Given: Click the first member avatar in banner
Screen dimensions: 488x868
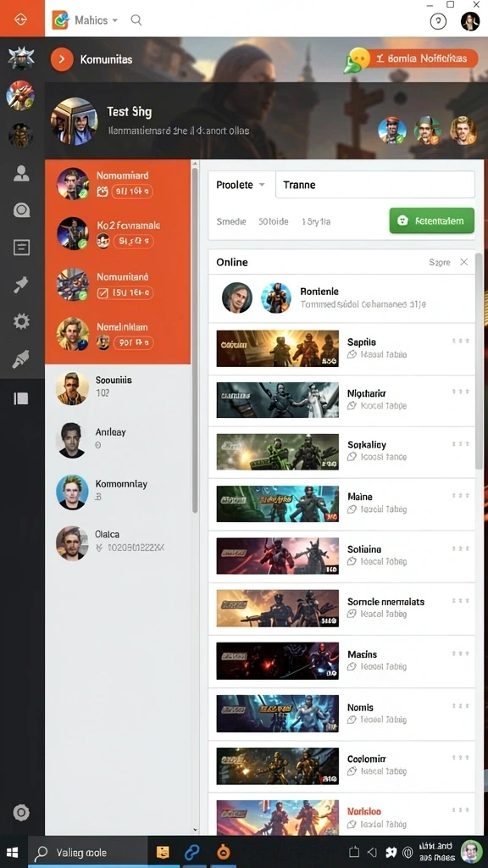Looking at the screenshot, I should click(x=392, y=131).
